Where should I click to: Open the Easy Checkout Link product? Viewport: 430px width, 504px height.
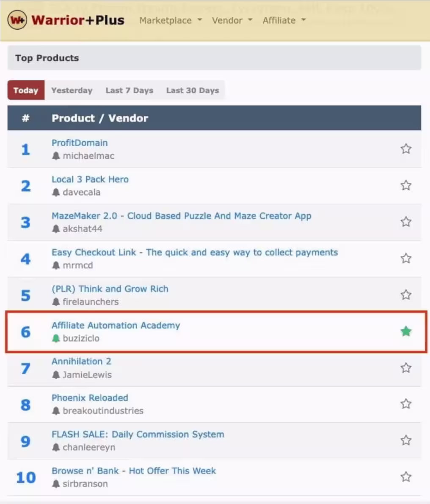click(195, 252)
